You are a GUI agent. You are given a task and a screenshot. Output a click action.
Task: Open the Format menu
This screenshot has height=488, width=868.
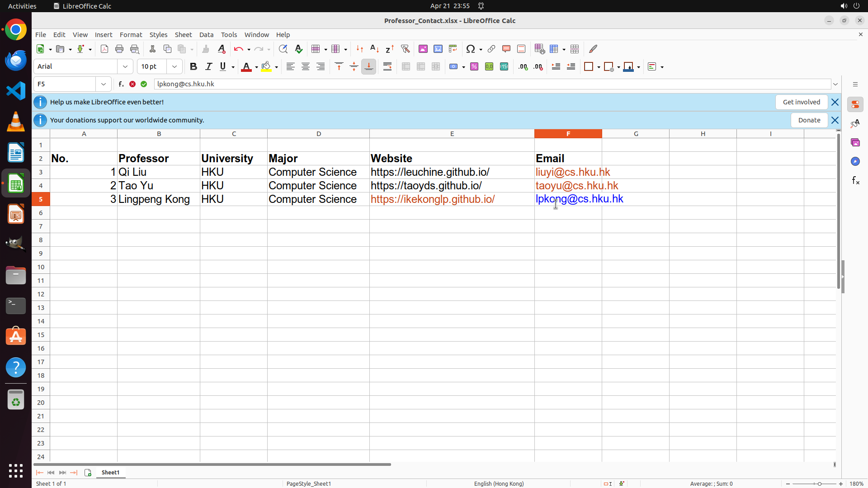pyautogui.click(x=131, y=35)
